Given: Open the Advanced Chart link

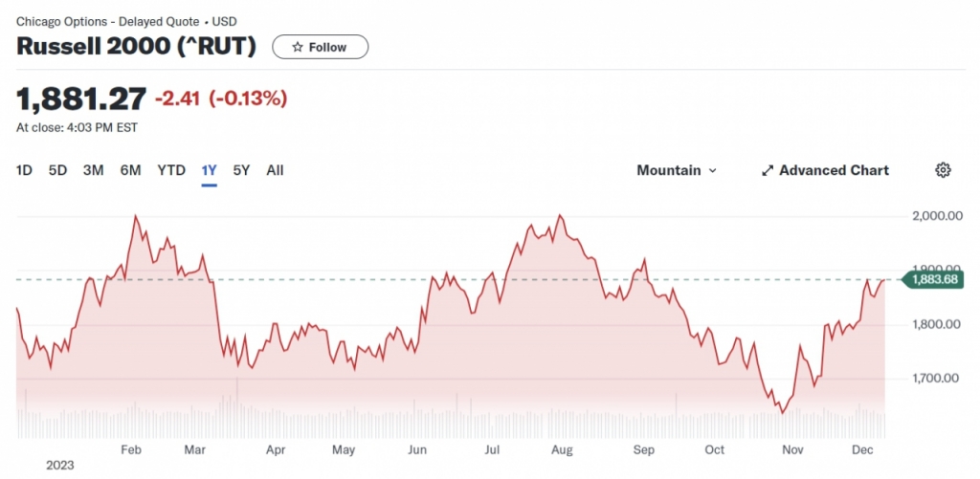Looking at the screenshot, I should click(x=834, y=170).
